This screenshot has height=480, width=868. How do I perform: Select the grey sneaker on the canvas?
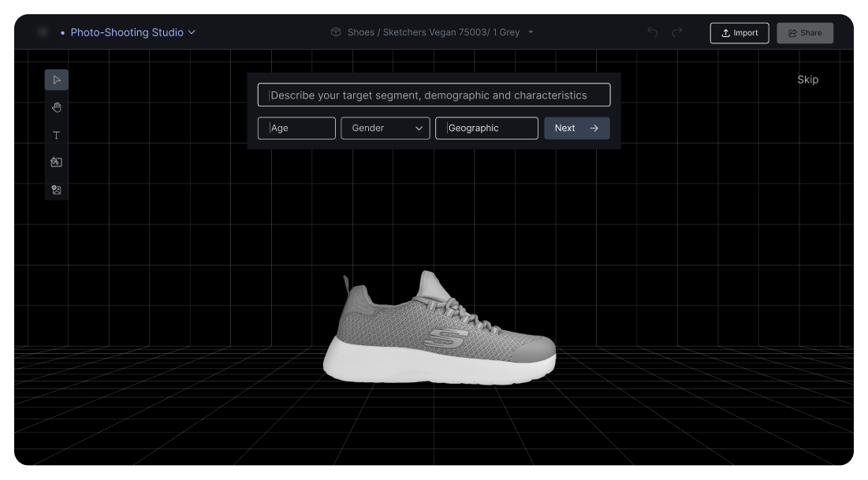[440, 328]
